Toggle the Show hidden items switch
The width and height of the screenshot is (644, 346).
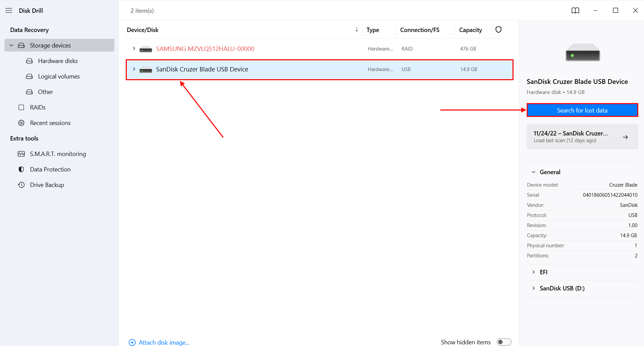(x=504, y=342)
